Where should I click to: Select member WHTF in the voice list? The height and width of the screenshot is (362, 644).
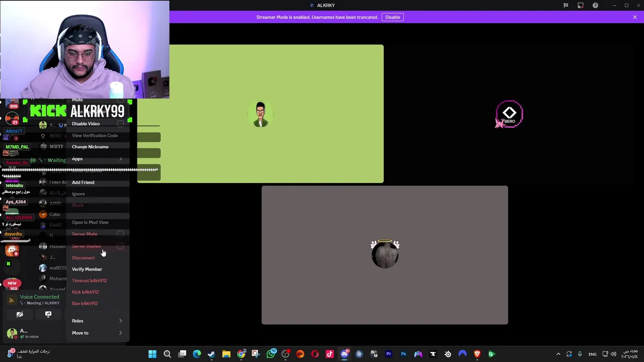pos(52,147)
